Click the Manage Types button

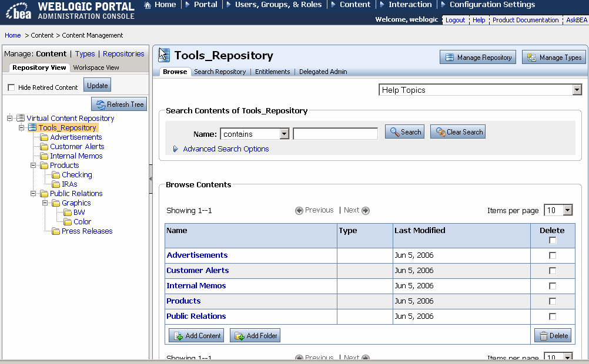554,58
